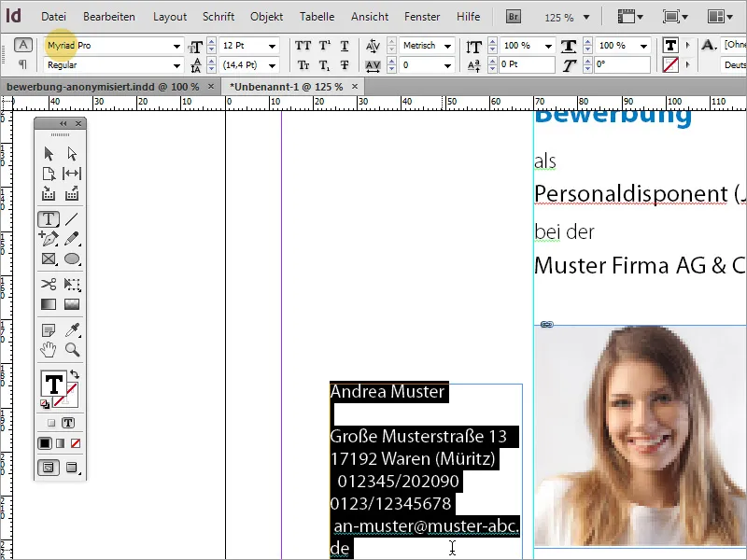747x560 pixels.
Task: Choose the Gap tool
Action: (72, 174)
